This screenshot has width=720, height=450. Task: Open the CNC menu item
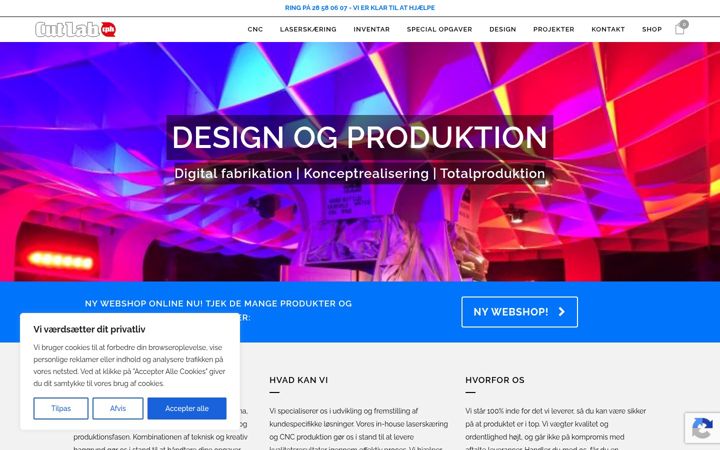[x=255, y=29]
